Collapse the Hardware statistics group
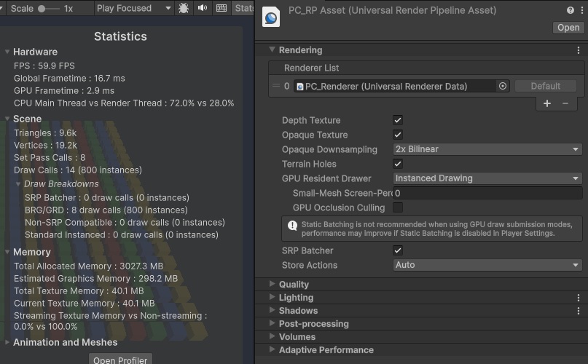This screenshot has width=588, height=364. pyautogui.click(x=7, y=52)
